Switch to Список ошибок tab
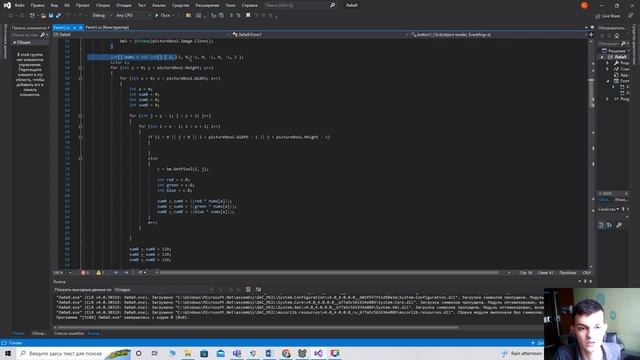The width and height of the screenshot is (640, 360). tap(69, 333)
